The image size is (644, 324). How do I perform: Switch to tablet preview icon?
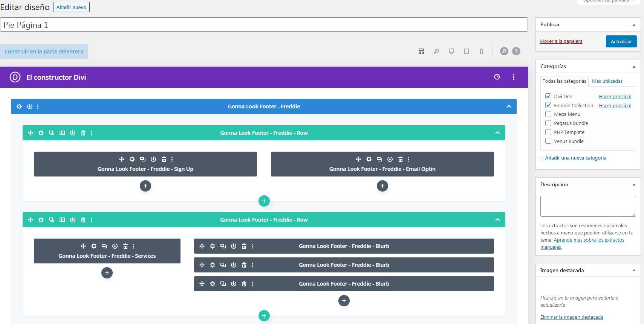click(x=467, y=51)
